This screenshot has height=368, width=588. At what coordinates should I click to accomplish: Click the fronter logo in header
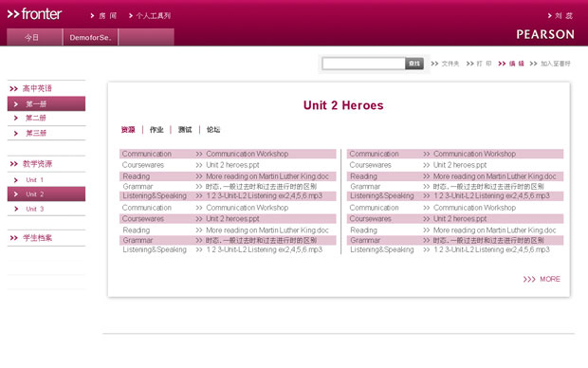(x=34, y=14)
